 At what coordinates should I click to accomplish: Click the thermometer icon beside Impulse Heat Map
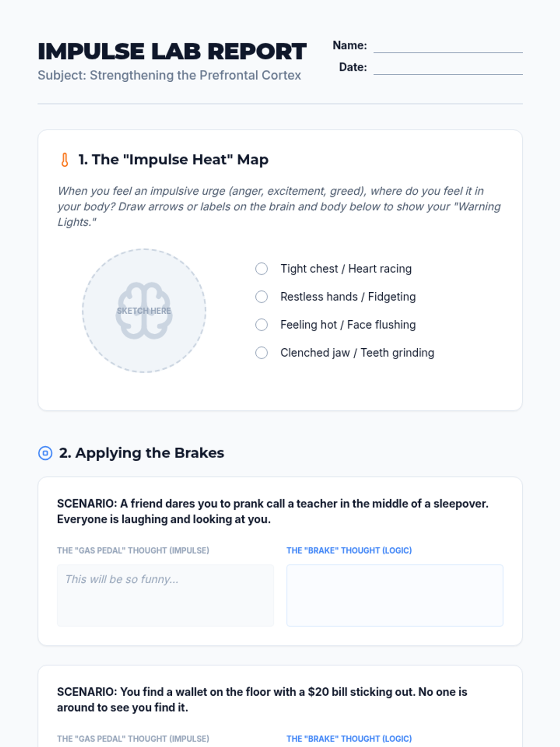[x=65, y=160]
